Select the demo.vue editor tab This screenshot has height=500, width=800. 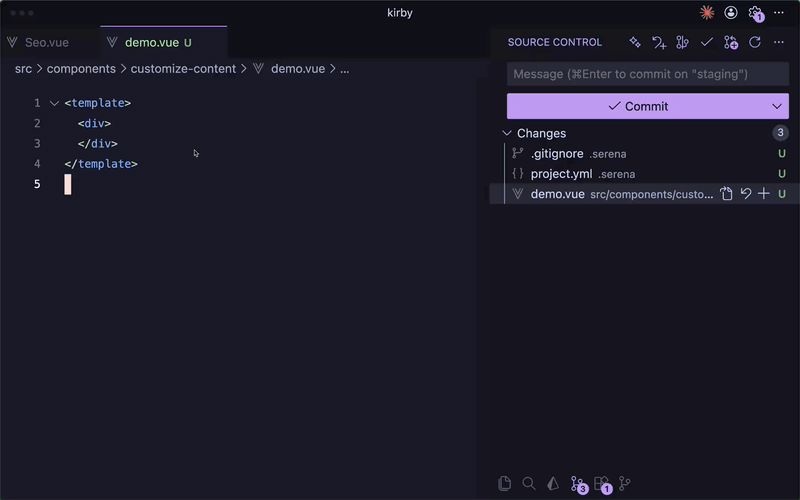163,42
